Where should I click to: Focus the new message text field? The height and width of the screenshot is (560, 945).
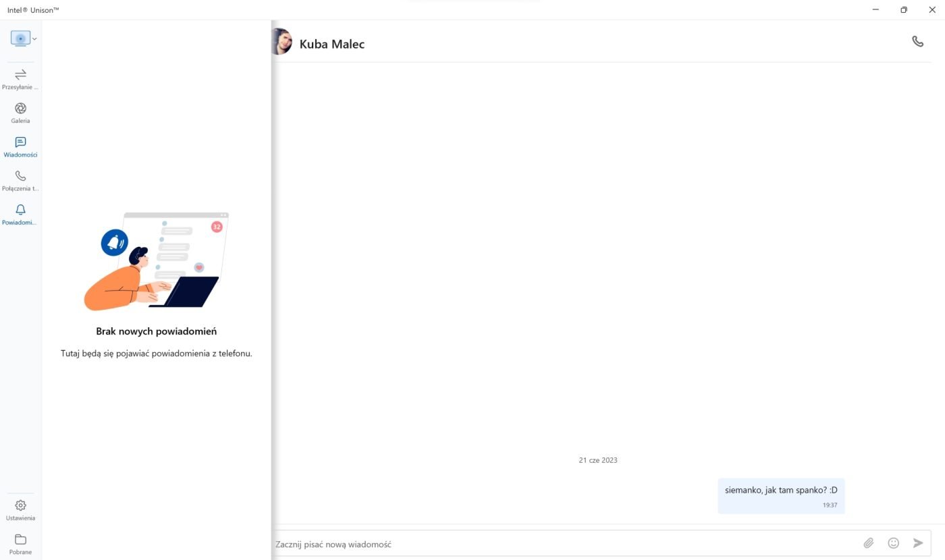pos(566,544)
